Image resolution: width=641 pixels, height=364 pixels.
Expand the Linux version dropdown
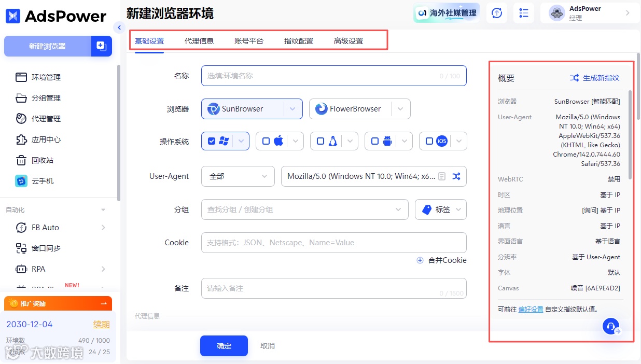[x=350, y=141]
